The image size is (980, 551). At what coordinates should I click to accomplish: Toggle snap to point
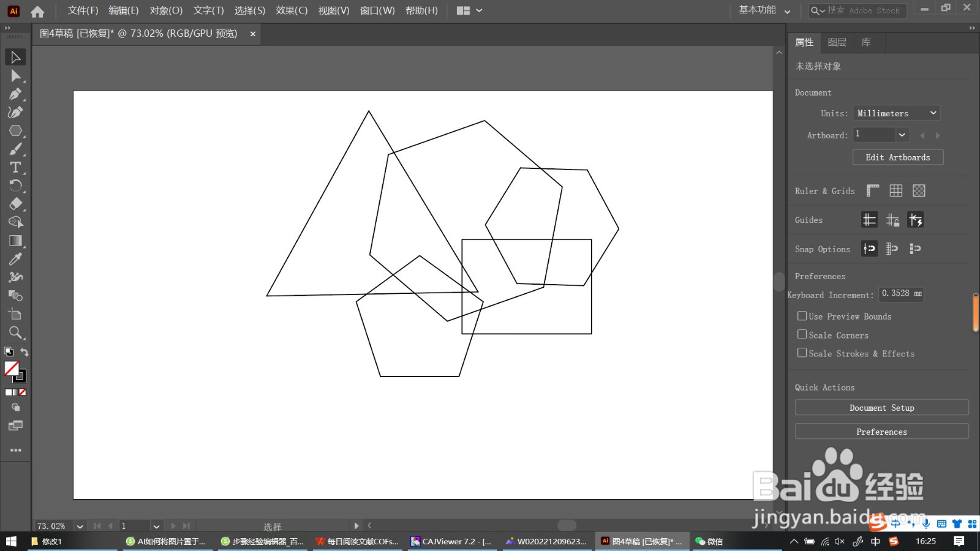click(x=869, y=249)
